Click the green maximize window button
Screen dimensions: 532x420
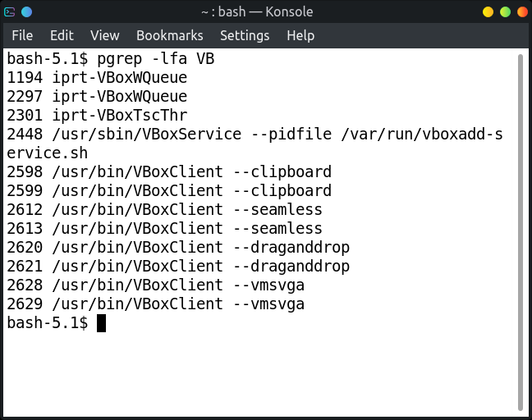click(x=505, y=12)
